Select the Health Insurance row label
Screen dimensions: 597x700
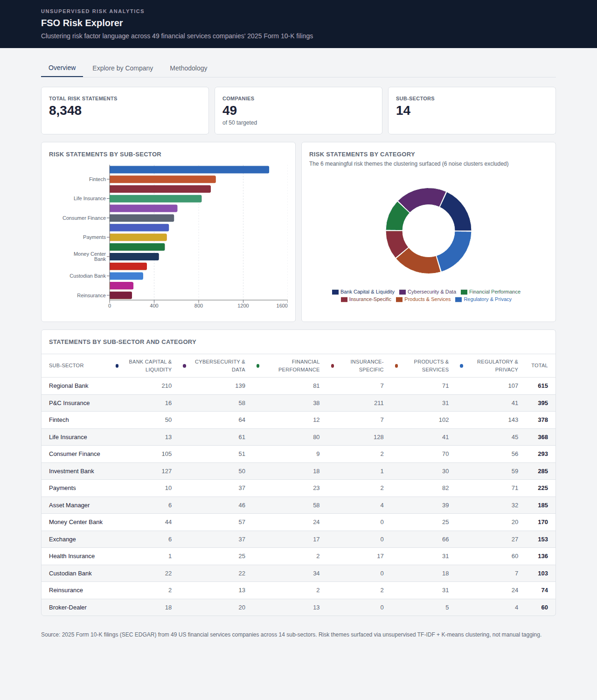pyautogui.click(x=72, y=556)
